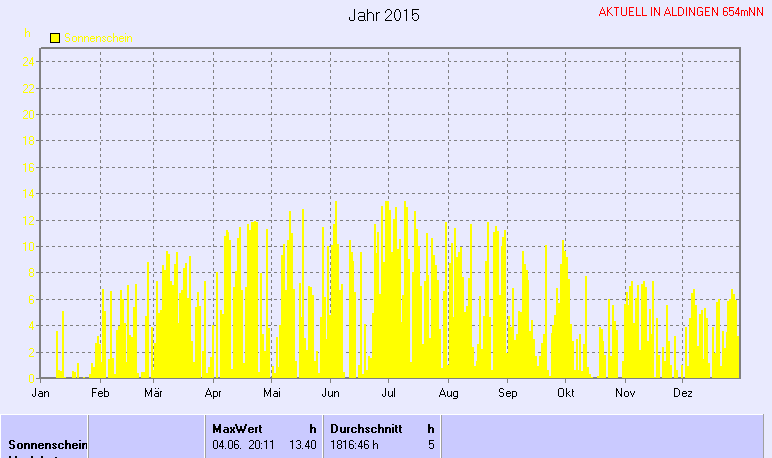This screenshot has height=458, width=772.
Task: Select the Sonnenschein row label in table
Action: (x=48, y=444)
